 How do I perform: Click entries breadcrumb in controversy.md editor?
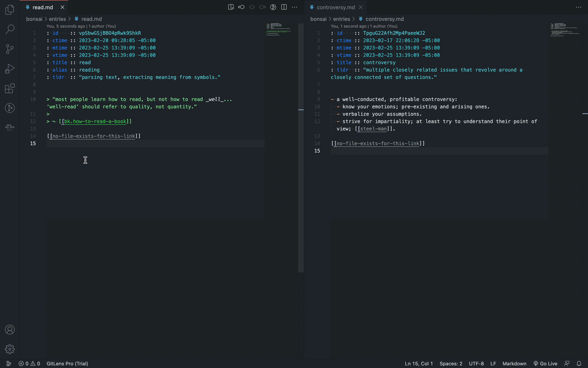pyautogui.click(x=341, y=19)
